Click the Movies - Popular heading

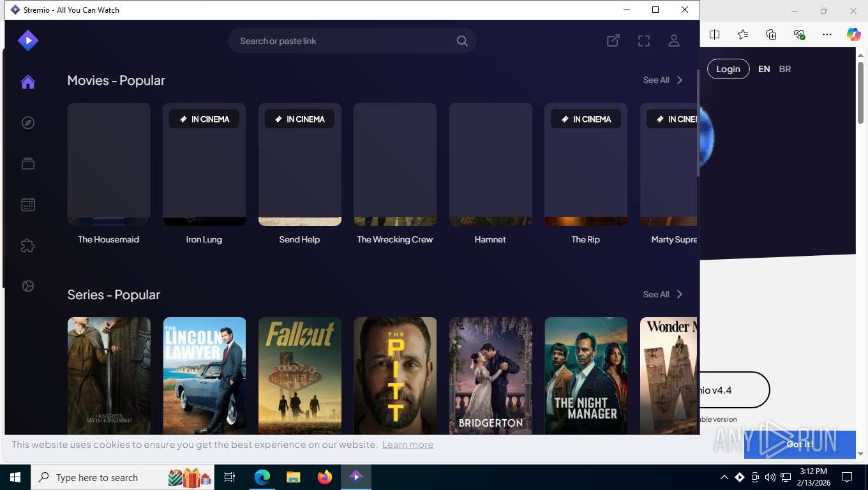coord(116,80)
